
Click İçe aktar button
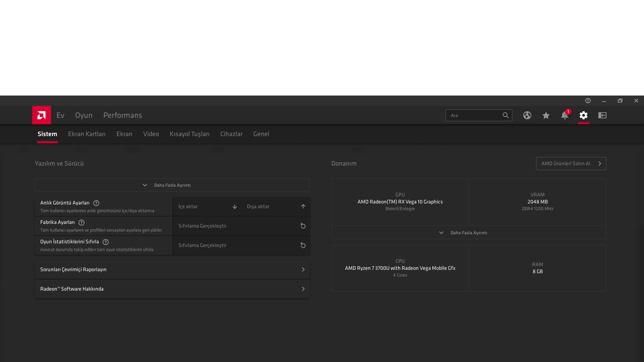[207, 206]
